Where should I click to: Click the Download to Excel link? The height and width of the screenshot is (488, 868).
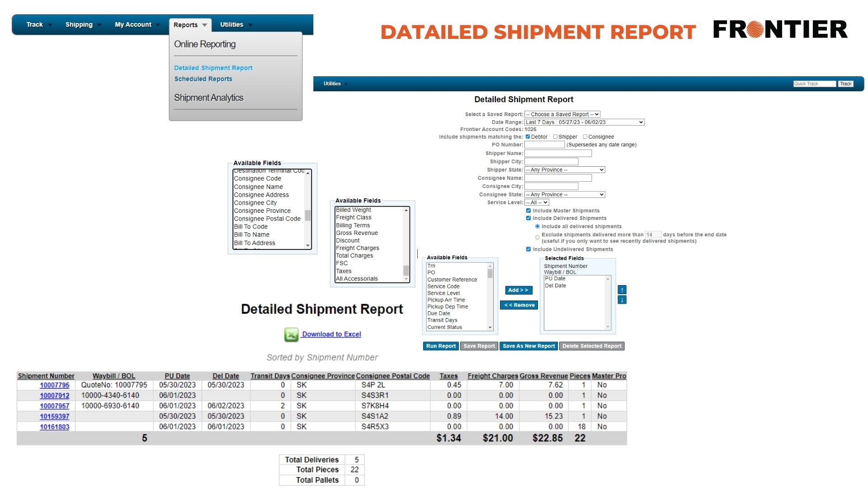[x=331, y=334]
